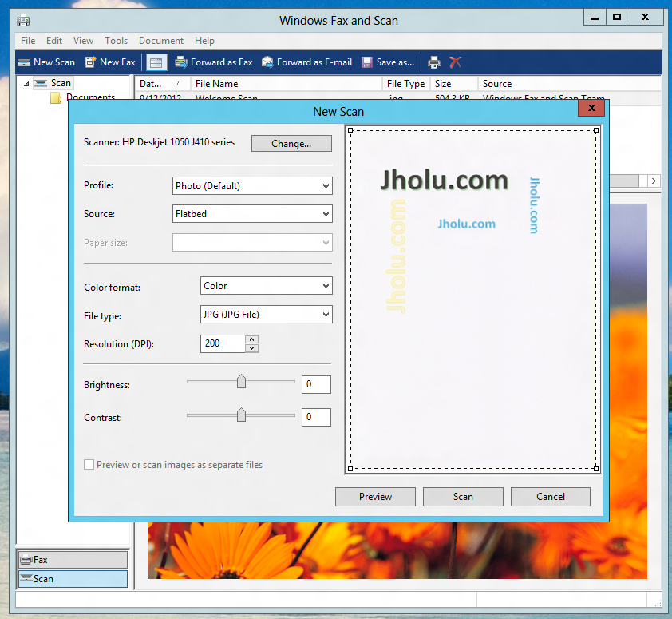Switch to the Fax pane button
The height and width of the screenshot is (619, 672).
pyautogui.click(x=73, y=560)
